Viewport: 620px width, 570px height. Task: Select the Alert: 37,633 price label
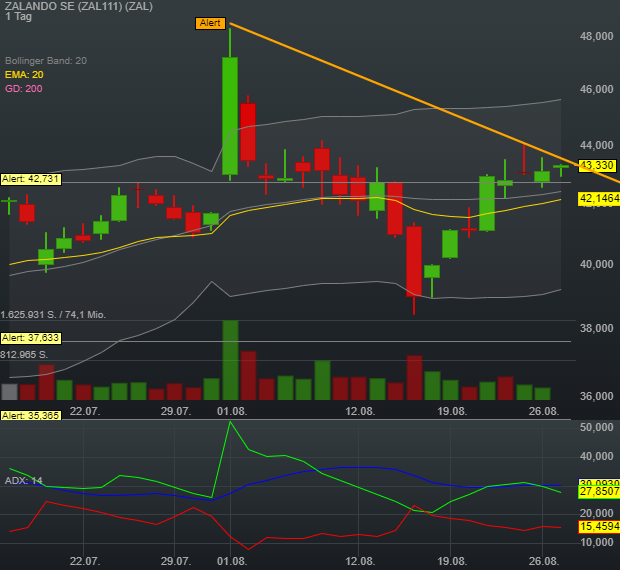[x=31, y=338]
